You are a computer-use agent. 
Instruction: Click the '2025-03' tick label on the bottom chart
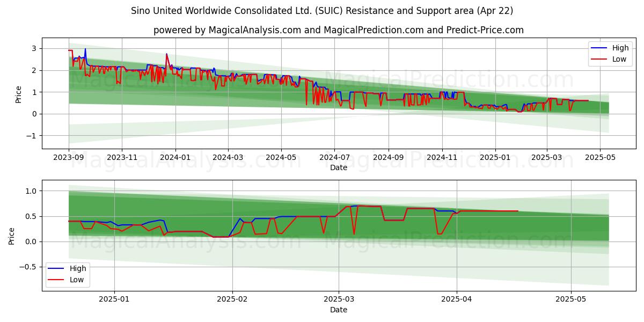click(339, 299)
